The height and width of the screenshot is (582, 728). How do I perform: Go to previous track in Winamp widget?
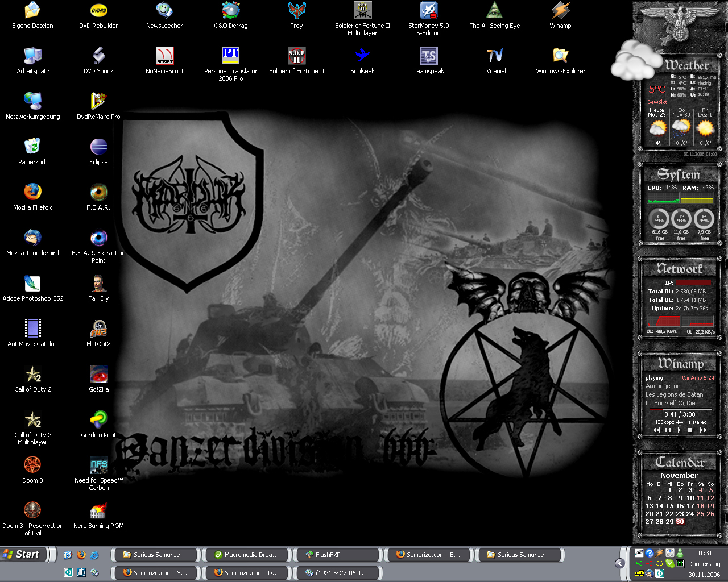click(657, 430)
